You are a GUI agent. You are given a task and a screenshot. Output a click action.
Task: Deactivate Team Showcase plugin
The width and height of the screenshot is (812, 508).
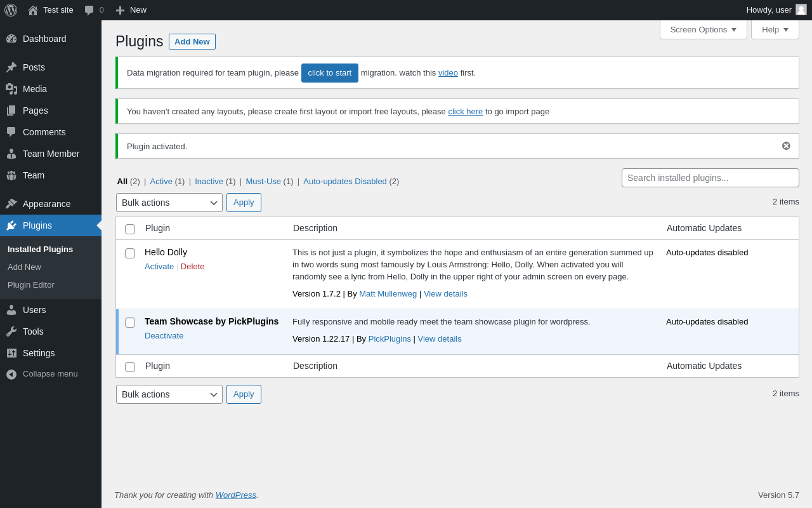tap(164, 336)
